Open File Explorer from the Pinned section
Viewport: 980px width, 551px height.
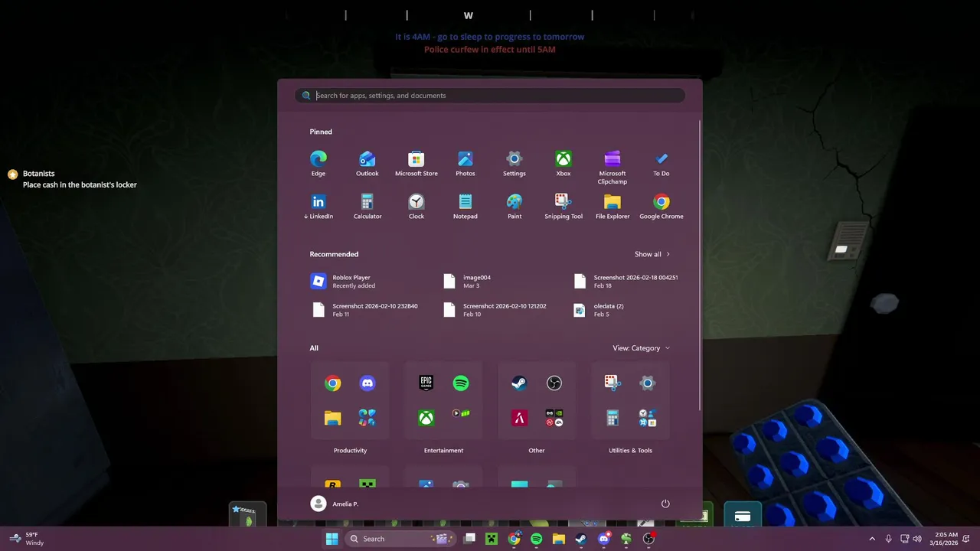point(612,206)
